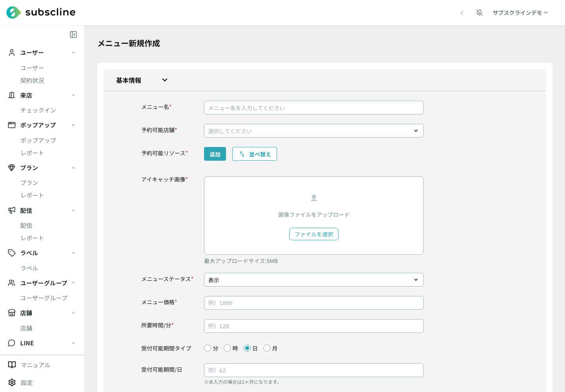Open the ユーザーグループ sub-item

[x=44, y=298]
